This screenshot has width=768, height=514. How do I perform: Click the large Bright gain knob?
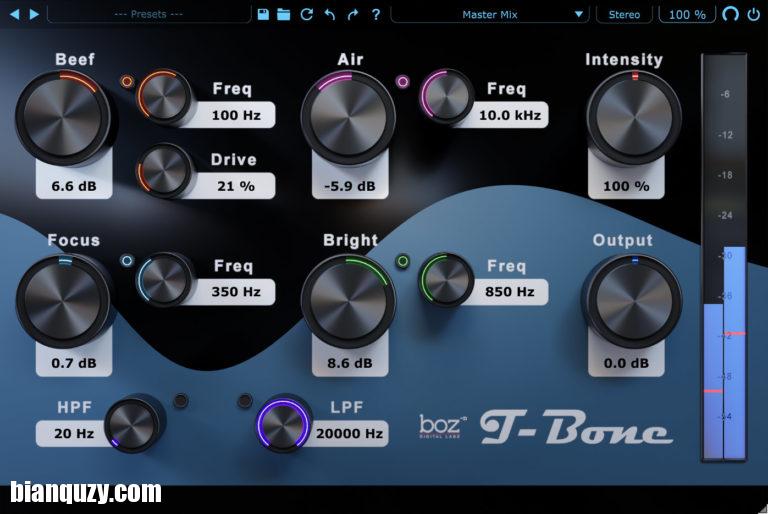tap(348, 301)
